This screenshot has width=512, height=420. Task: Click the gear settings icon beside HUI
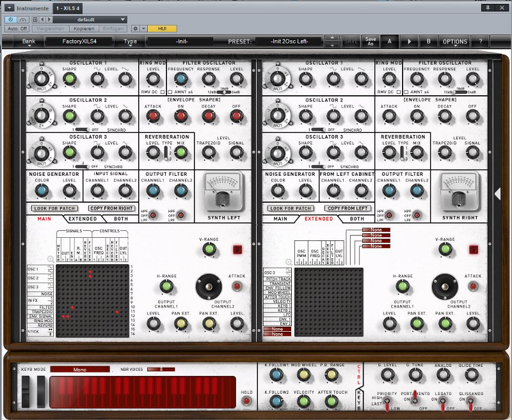coord(136,29)
